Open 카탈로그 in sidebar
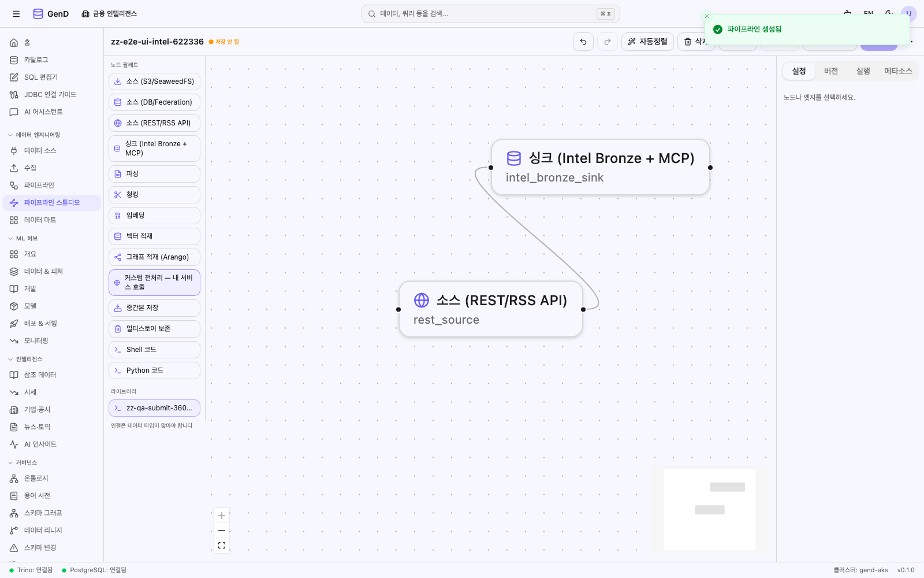 (x=52, y=60)
